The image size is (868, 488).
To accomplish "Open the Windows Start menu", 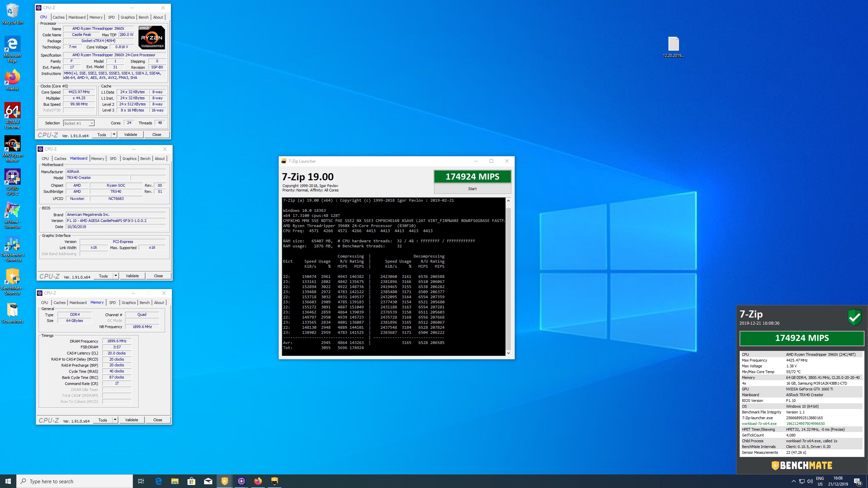I will click(8, 481).
